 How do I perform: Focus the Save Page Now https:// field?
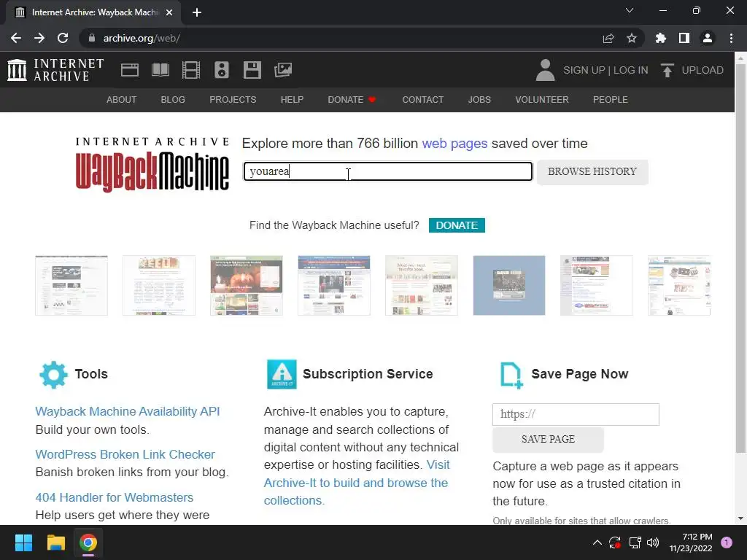(576, 414)
